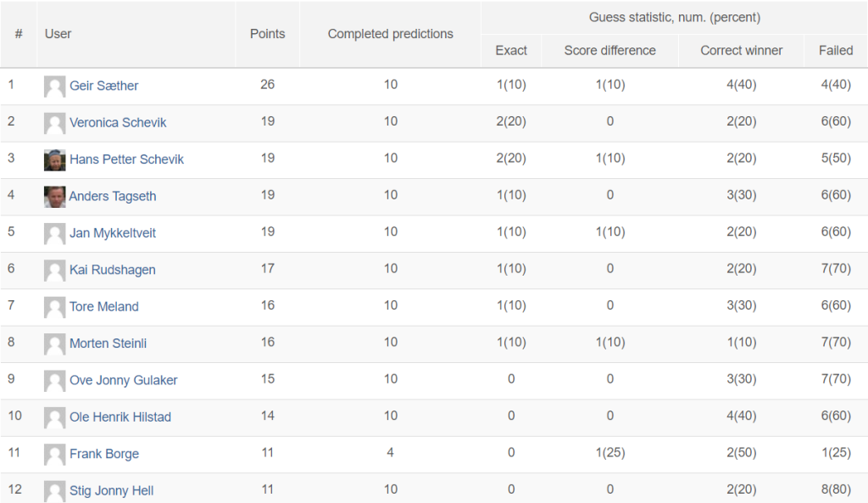Click the Failed column header

[x=835, y=50]
